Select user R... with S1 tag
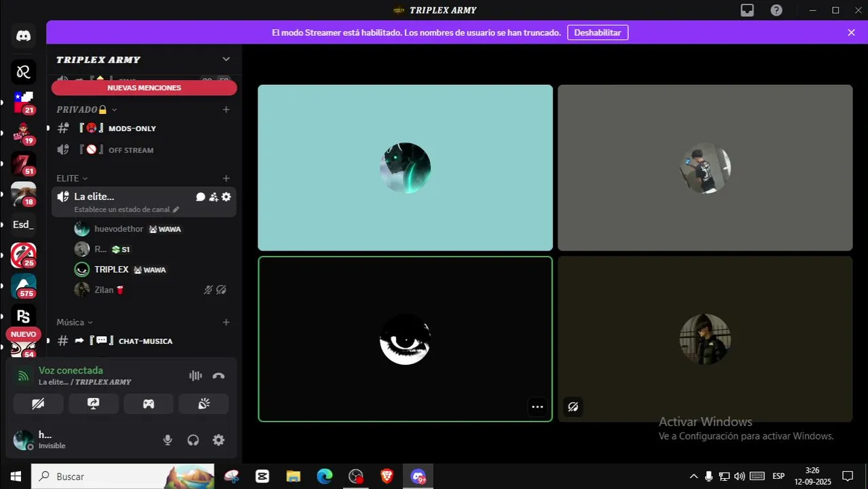 pos(152,249)
